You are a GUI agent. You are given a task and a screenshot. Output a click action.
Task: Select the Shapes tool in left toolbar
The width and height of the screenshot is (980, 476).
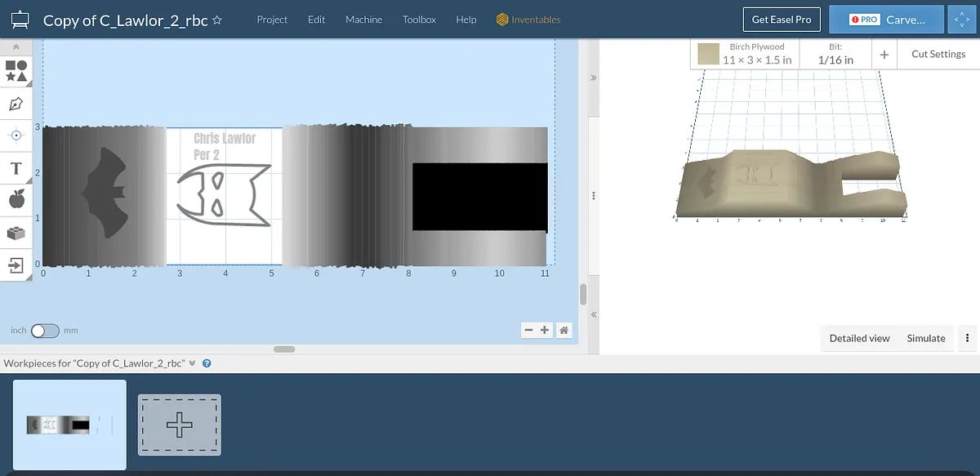[x=16, y=70]
